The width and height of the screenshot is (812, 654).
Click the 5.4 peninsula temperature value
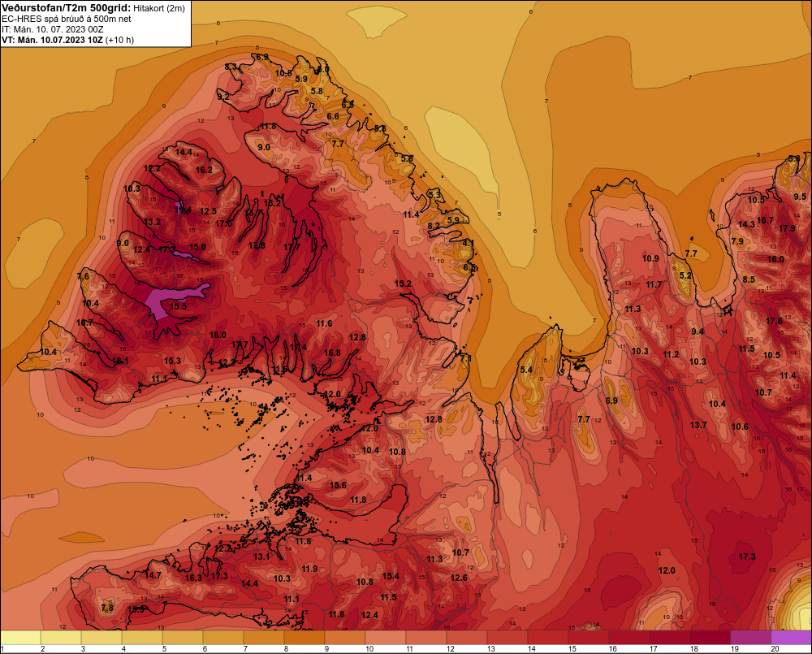(526, 370)
